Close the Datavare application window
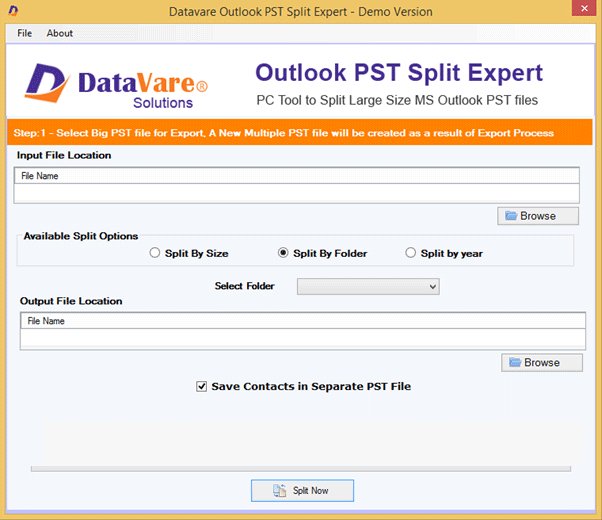Viewport: 602px width, 520px height. coord(584,8)
